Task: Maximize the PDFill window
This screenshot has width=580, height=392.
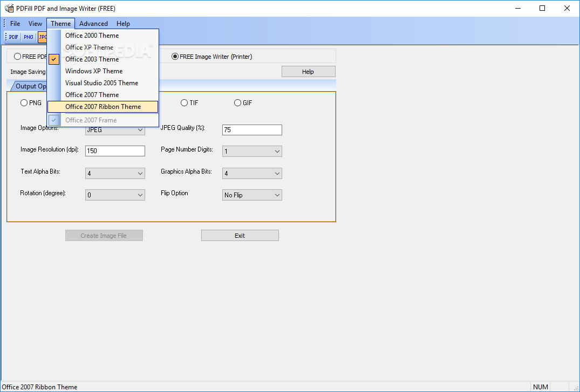Action: click(x=542, y=8)
